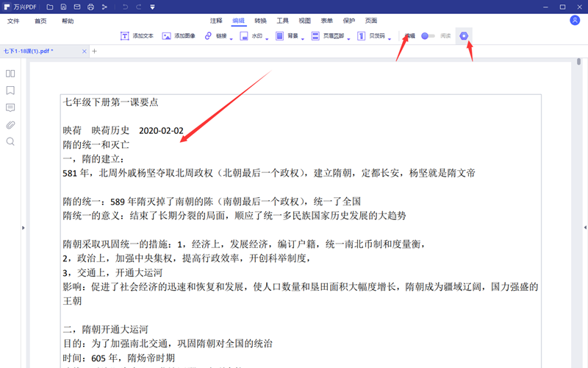
Task: Expand the 链接 (Link) dropdown arrow
Action: point(231,38)
